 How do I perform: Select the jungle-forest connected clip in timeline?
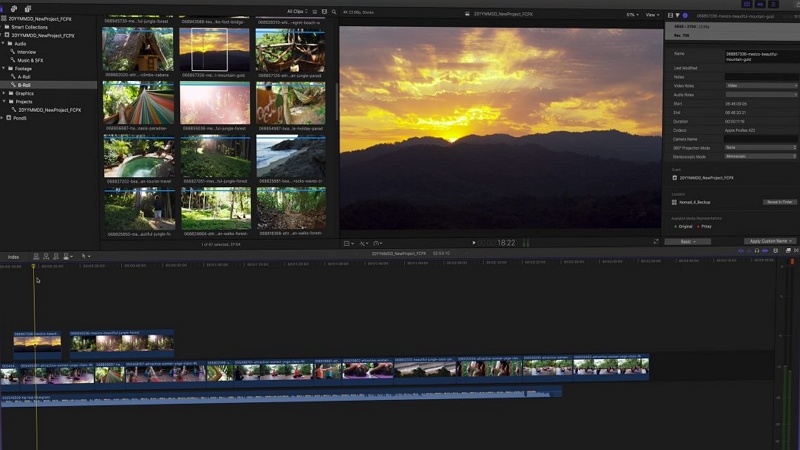[121, 343]
